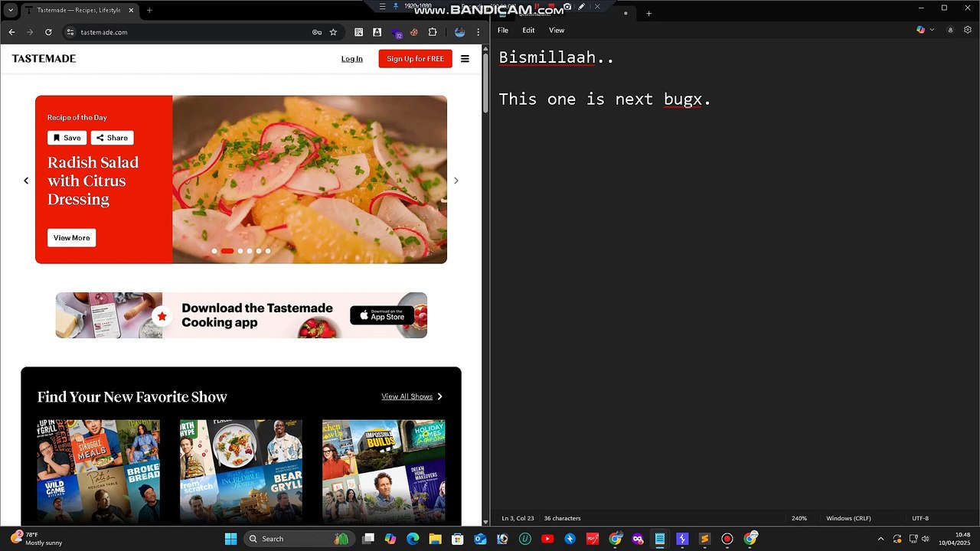Open the cookie extension icon in Chrome
The width and height of the screenshot is (980, 551).
pyautogui.click(x=414, y=32)
